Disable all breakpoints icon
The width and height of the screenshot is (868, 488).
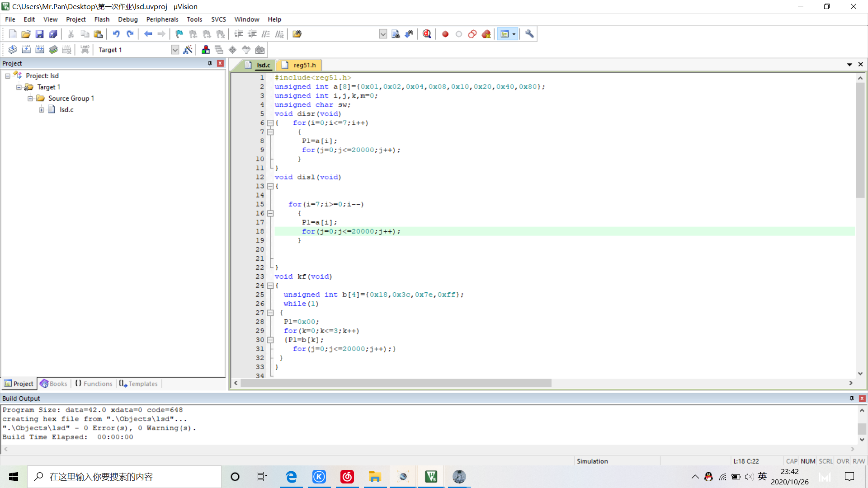[472, 34]
